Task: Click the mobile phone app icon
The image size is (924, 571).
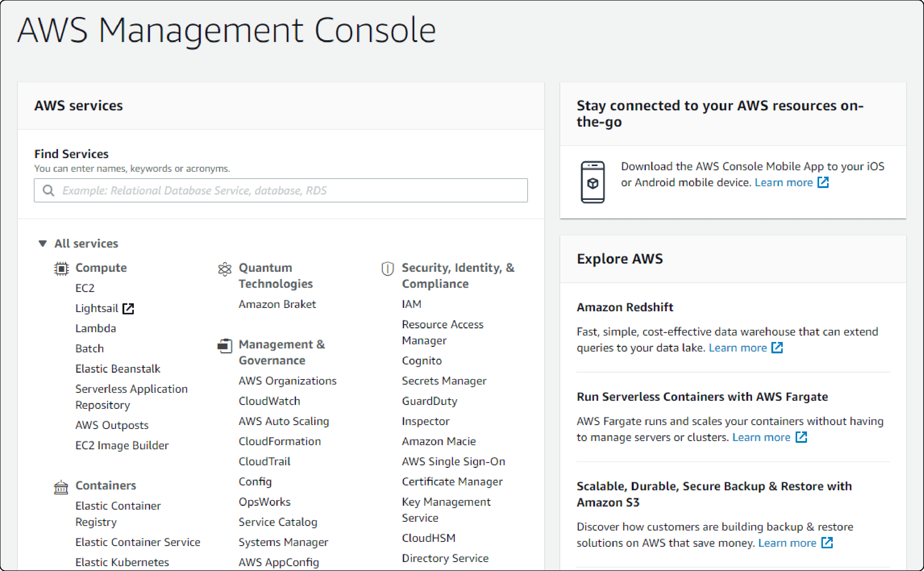Action: (593, 182)
